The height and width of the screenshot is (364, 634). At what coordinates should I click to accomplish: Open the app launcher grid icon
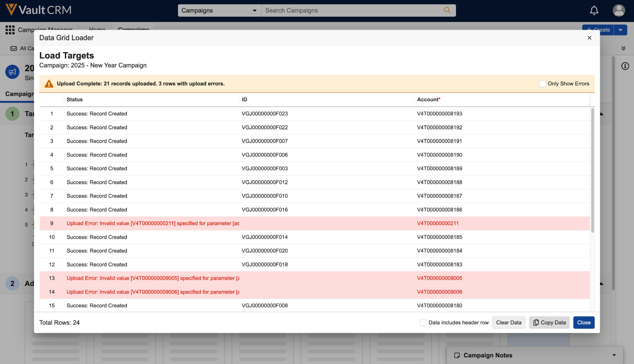pyautogui.click(x=10, y=30)
